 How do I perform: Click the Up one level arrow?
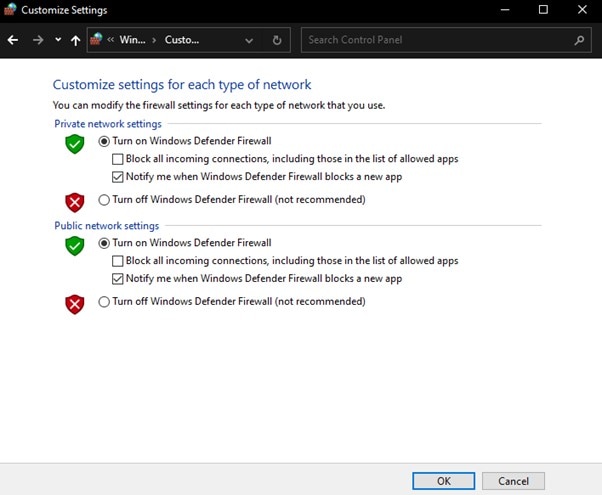click(75, 41)
